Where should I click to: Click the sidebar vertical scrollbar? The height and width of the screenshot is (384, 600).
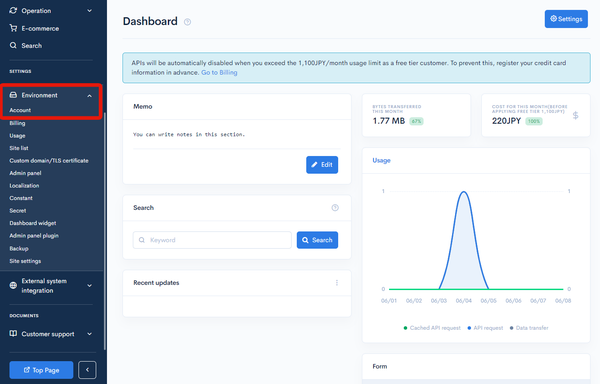pos(104,231)
